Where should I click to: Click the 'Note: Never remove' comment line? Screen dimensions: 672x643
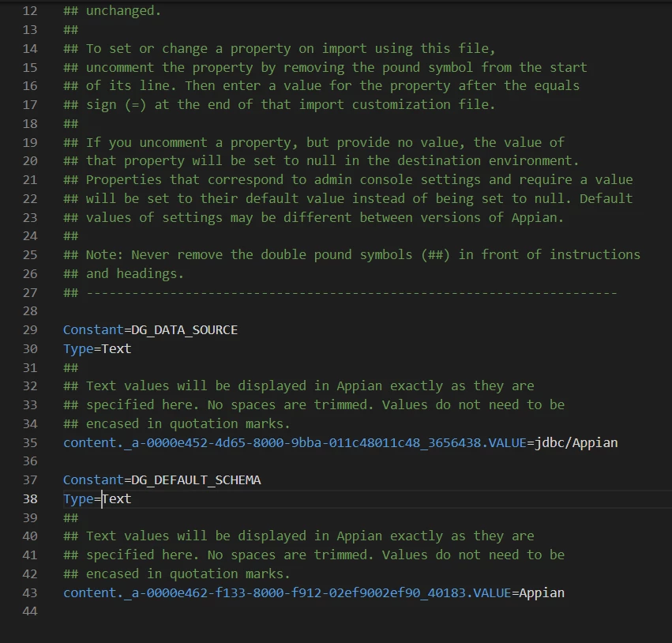[x=352, y=254]
